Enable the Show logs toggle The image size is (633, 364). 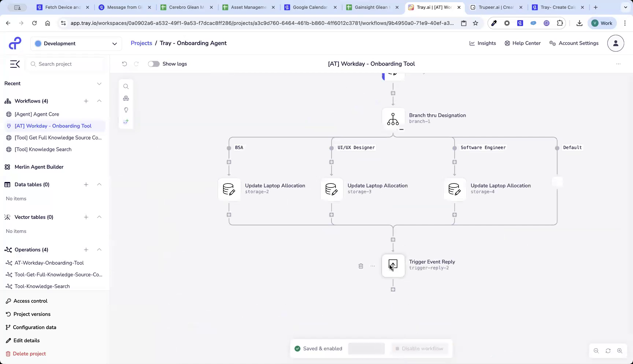154,64
